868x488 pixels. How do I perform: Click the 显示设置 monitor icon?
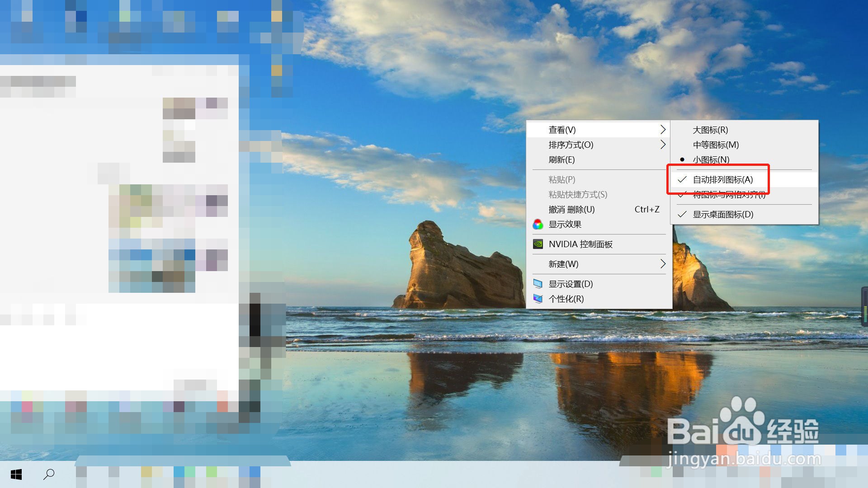538,284
